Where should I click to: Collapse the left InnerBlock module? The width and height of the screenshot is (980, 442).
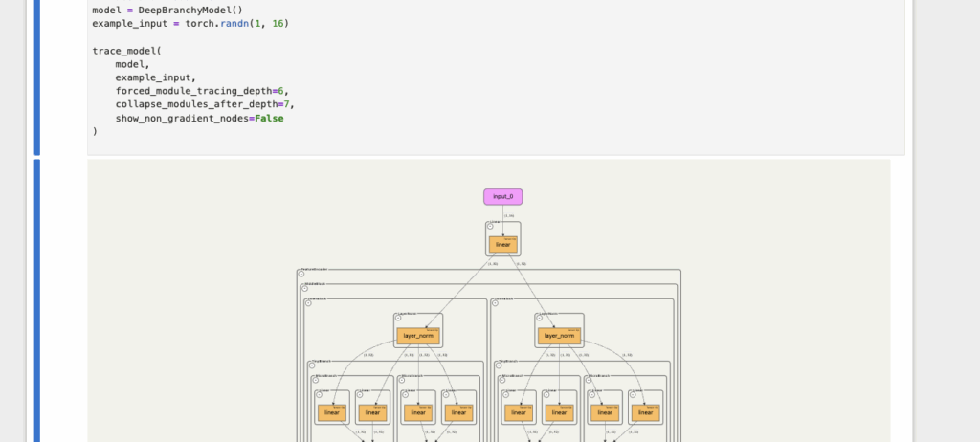[308, 301]
